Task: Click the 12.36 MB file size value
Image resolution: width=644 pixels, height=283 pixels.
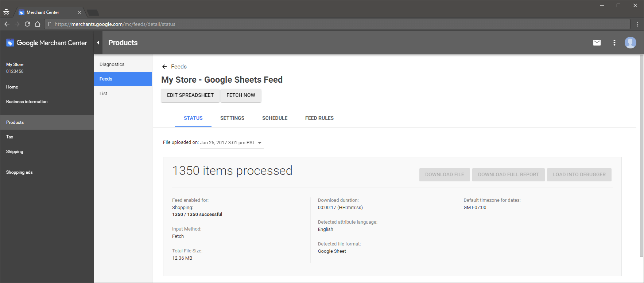Action: click(182, 258)
